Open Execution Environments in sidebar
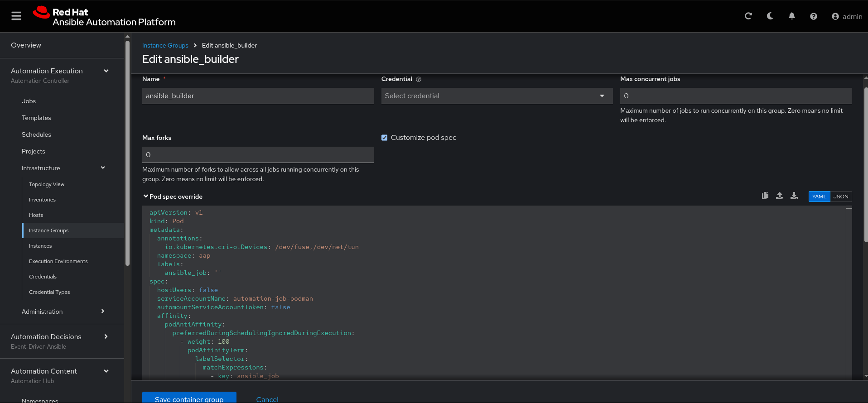868x403 pixels. point(58,261)
